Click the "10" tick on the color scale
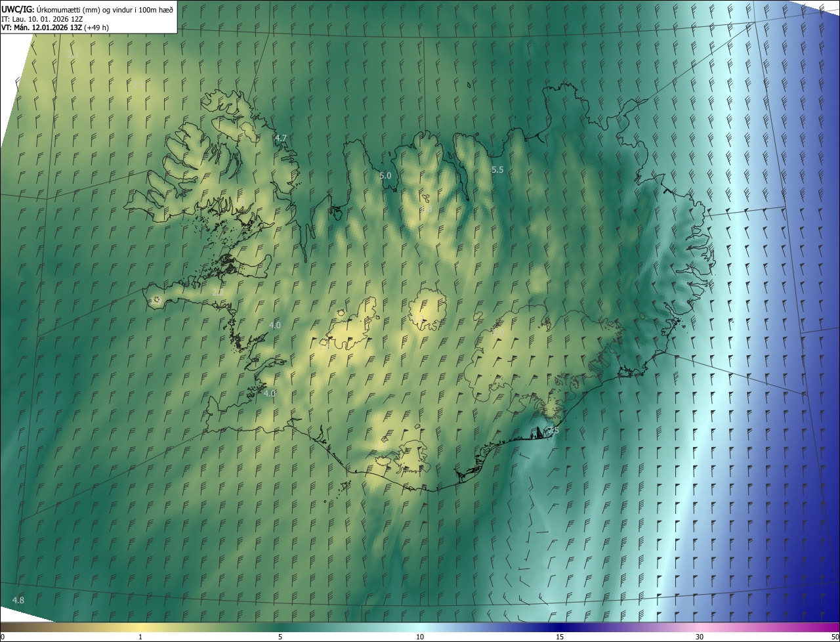 [420, 637]
